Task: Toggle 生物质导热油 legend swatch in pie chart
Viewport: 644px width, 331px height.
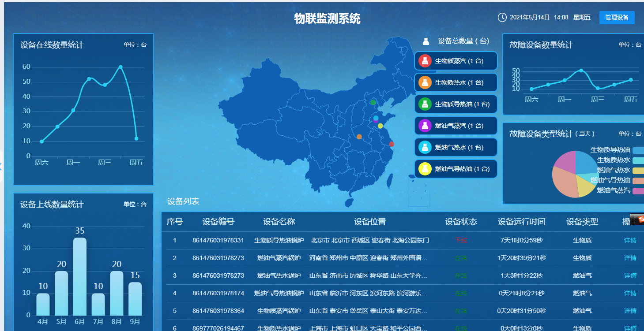Action: [x=638, y=150]
